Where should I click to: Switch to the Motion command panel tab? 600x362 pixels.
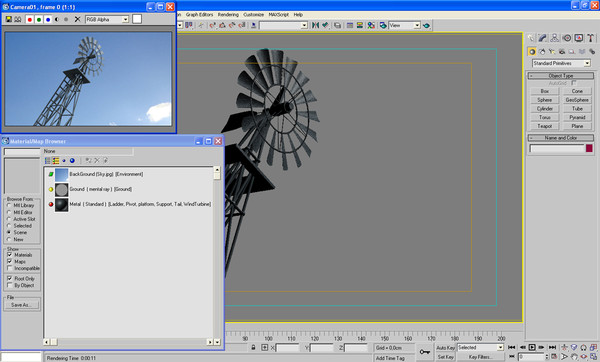pos(567,38)
